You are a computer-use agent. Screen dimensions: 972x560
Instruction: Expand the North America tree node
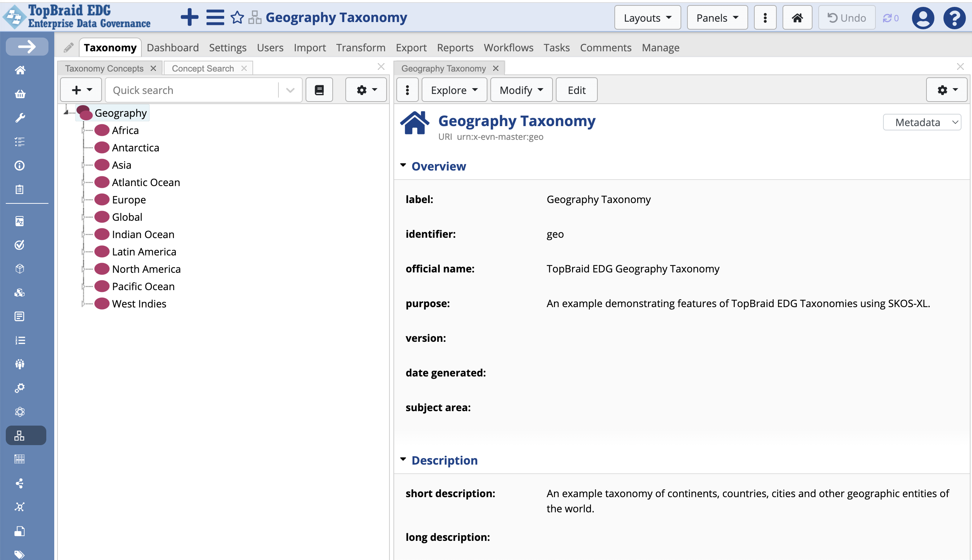tap(83, 269)
